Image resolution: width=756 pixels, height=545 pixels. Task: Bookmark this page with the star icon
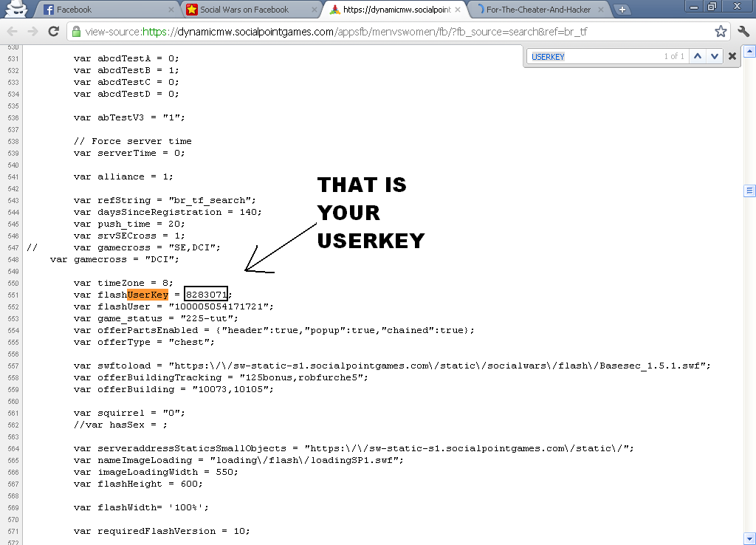click(721, 32)
